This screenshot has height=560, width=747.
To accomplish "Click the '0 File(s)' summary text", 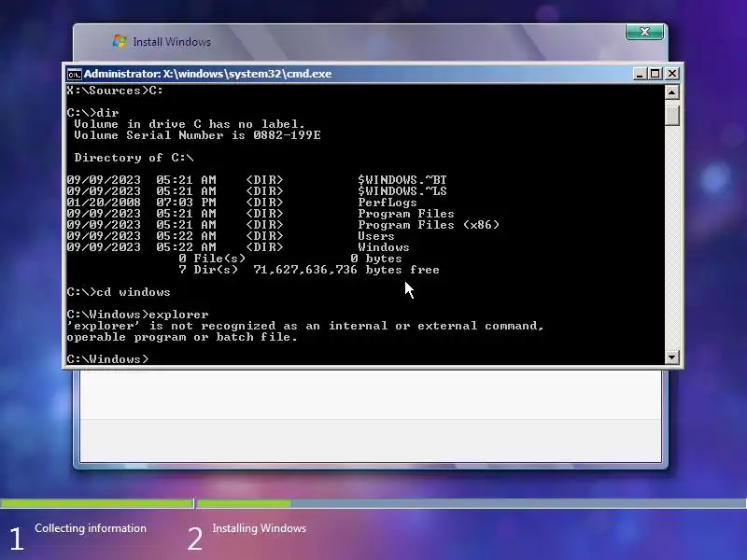I will (x=212, y=259).
